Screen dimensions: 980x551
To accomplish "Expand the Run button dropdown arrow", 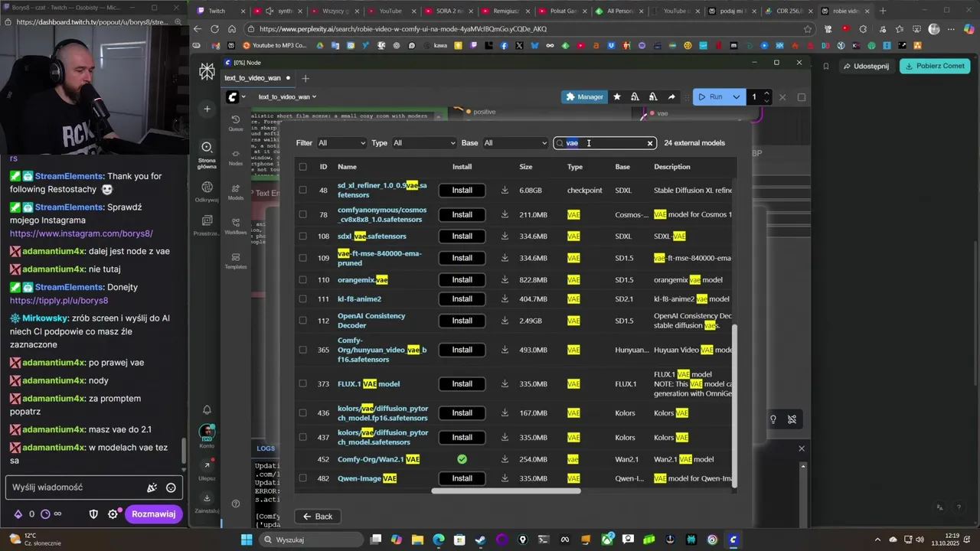I will tap(737, 97).
